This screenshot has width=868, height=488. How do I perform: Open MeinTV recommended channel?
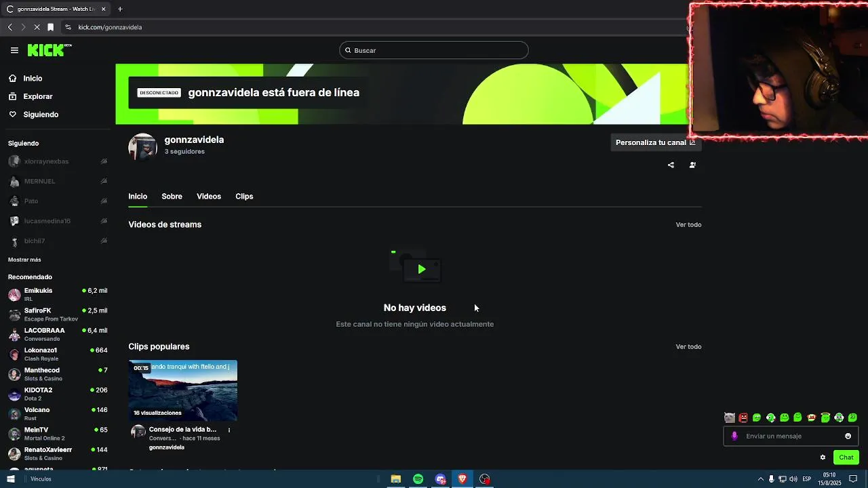click(x=58, y=434)
